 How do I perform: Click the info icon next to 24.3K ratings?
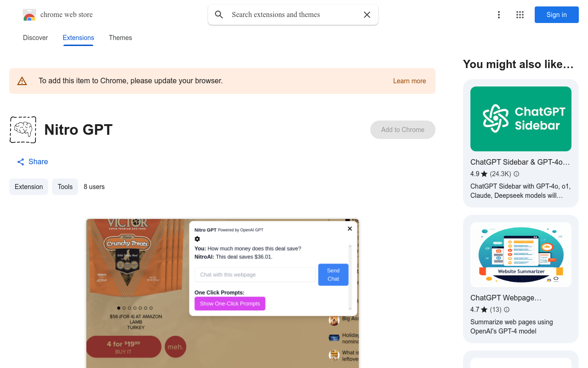(516, 174)
